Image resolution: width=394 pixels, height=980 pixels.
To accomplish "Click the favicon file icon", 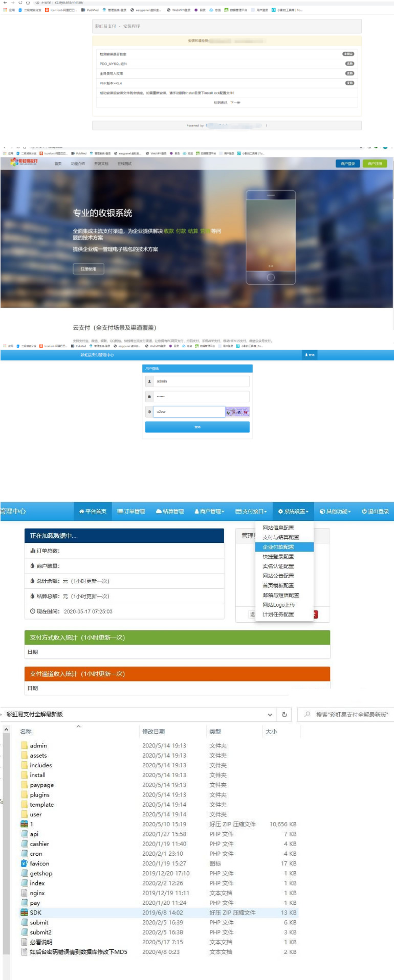I will (24, 863).
